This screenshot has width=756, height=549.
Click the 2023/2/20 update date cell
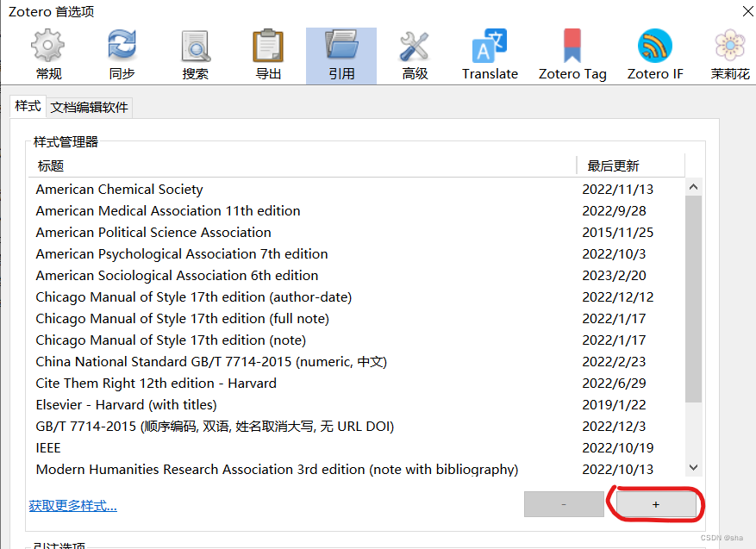coord(614,275)
